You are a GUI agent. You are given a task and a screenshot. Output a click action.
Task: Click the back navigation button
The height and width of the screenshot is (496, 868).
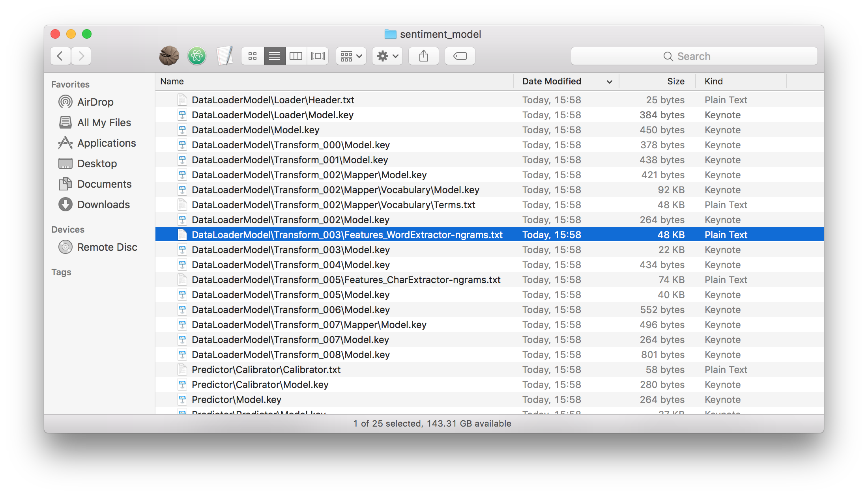60,56
